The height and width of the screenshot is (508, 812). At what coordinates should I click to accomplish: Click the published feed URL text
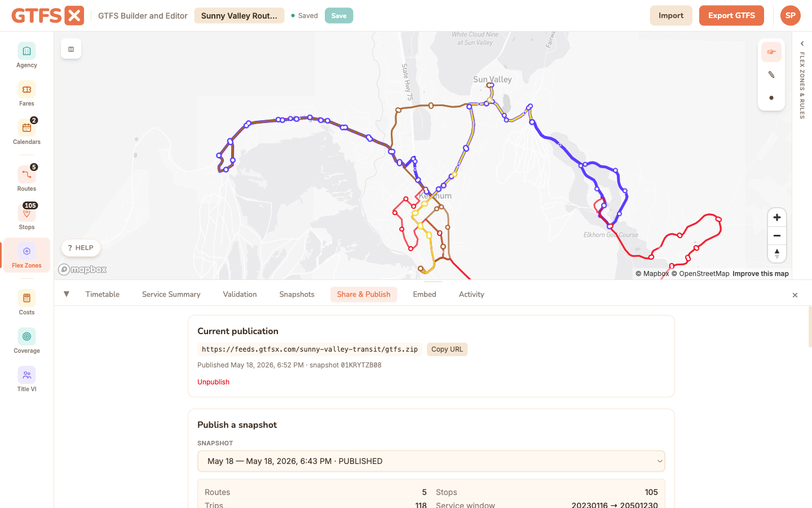coord(310,349)
